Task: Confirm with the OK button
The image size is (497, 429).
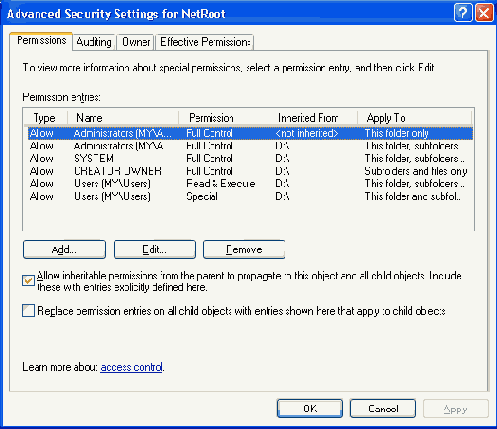Action: point(310,408)
